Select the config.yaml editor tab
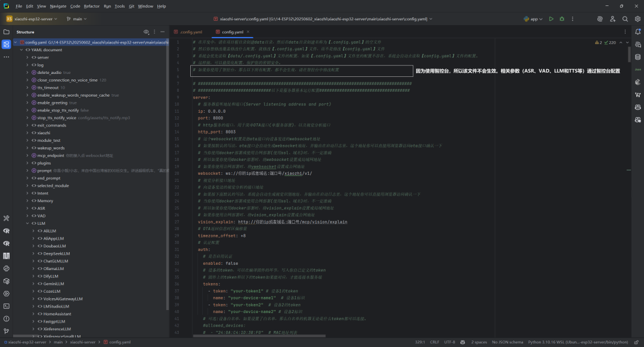 (233, 32)
